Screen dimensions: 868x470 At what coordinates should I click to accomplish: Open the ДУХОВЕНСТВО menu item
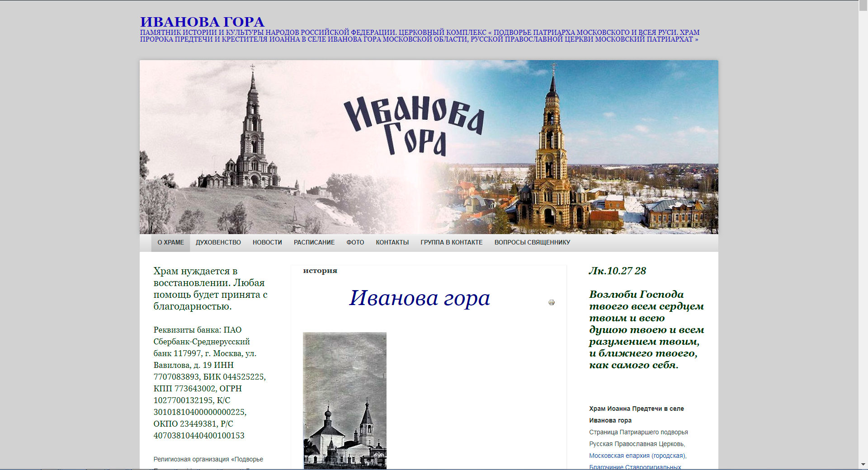pos(218,243)
